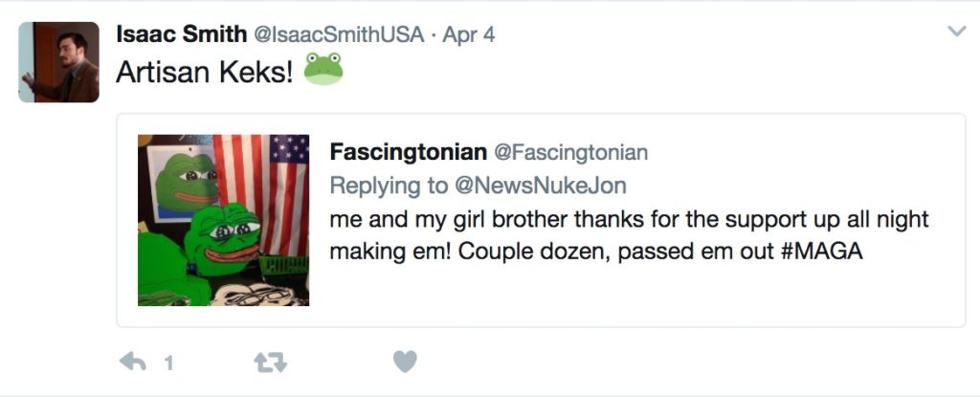980x397 pixels.
Task: Open the @IsaacSmithUSA handle link
Action: (x=337, y=34)
